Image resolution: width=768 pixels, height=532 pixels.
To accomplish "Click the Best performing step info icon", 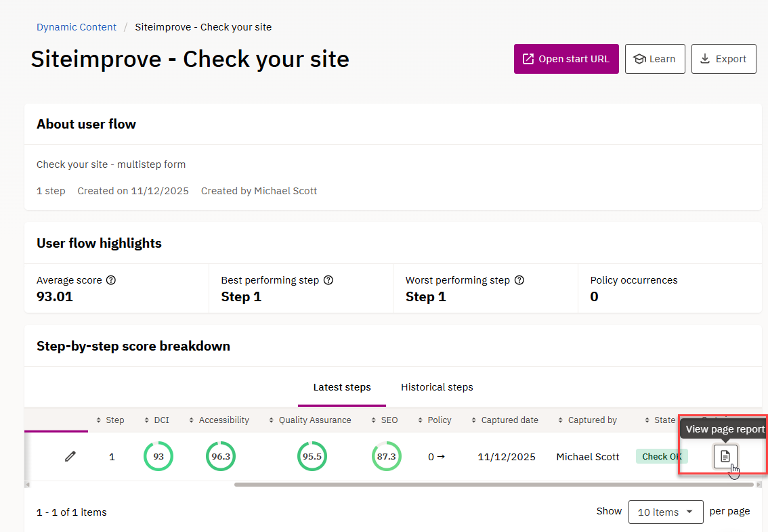I will 328,280.
